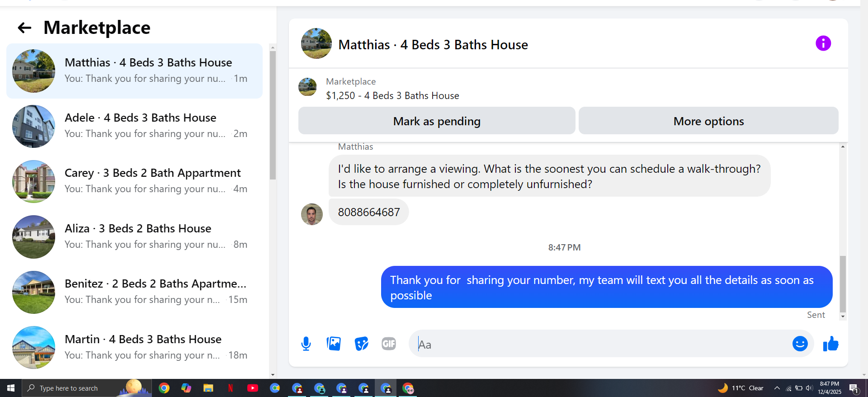Click the chat messages scrollbar thumb
868x397 pixels.
pyautogui.click(x=843, y=284)
